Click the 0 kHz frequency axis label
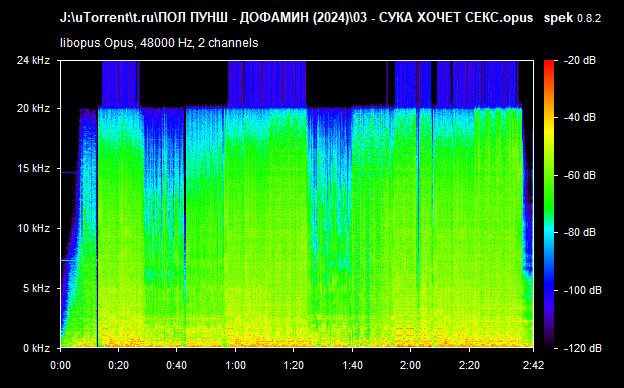The height and width of the screenshot is (388, 624). tap(37, 349)
